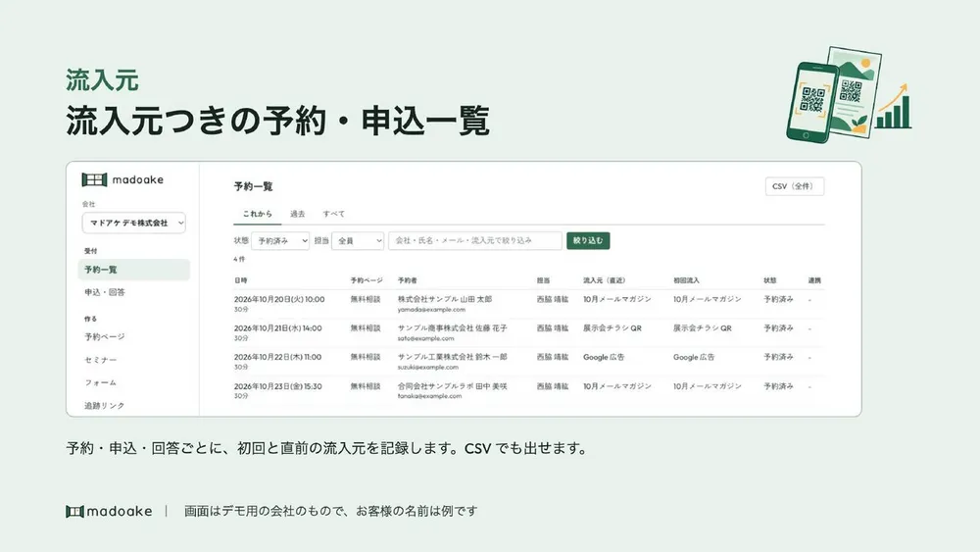
Task: Switch to the すべて tab
Action: pyautogui.click(x=334, y=214)
